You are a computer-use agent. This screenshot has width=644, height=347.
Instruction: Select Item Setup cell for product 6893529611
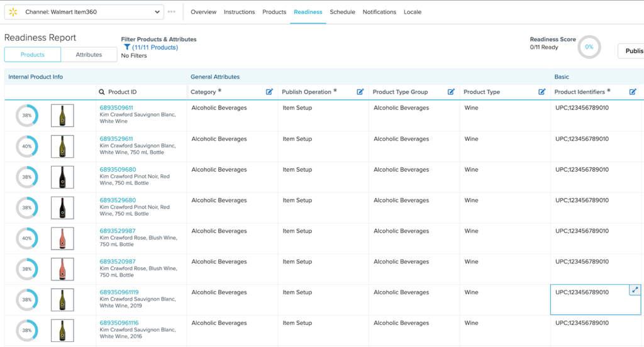point(323,146)
